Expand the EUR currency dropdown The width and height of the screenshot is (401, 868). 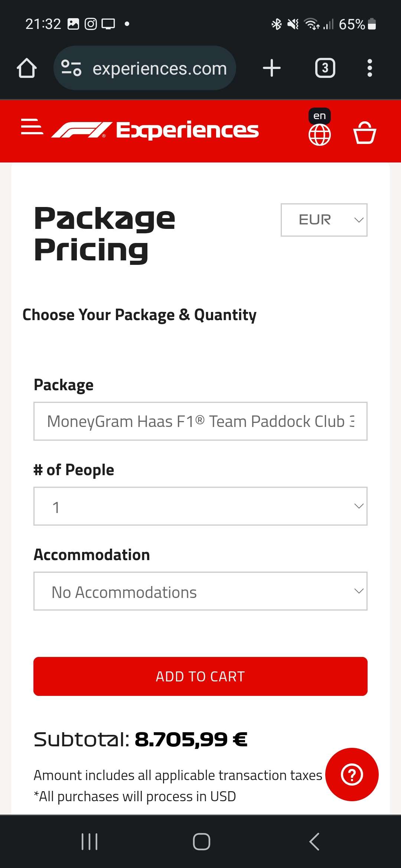click(324, 220)
